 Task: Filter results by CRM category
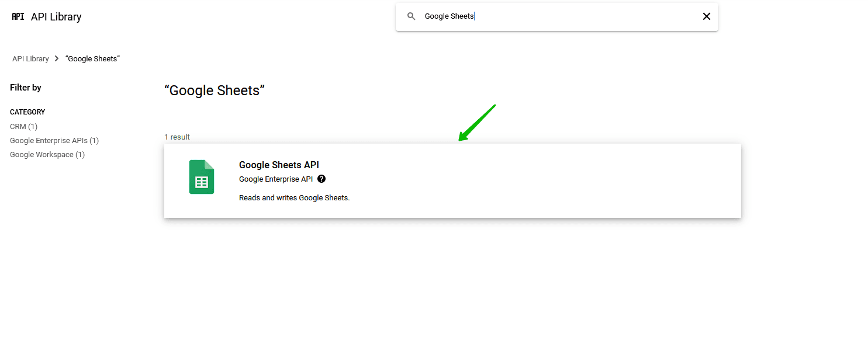(x=23, y=127)
